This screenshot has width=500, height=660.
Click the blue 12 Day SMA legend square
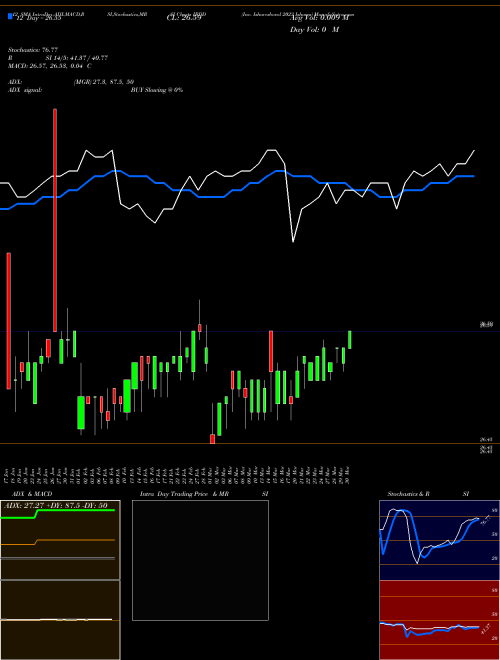click(11, 17)
